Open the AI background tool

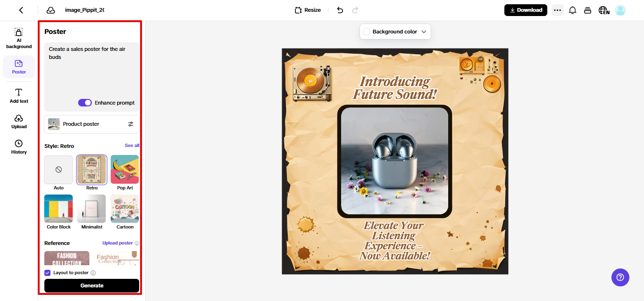18,37
